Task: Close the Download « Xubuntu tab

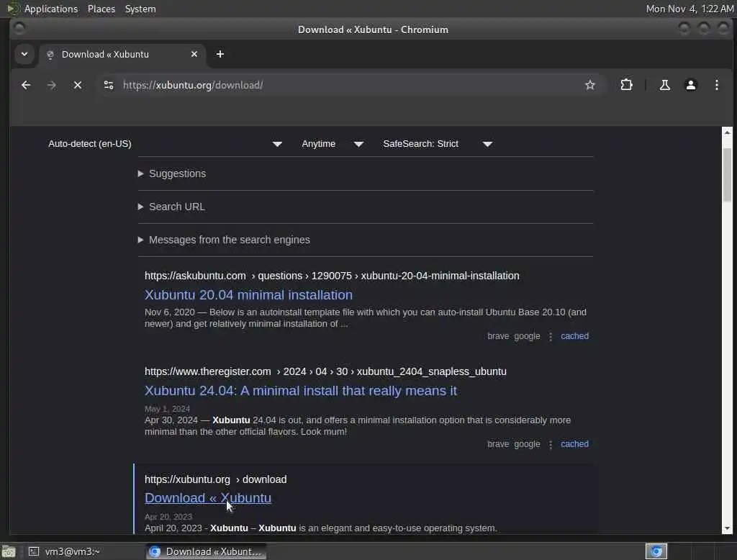Action: pos(194,54)
